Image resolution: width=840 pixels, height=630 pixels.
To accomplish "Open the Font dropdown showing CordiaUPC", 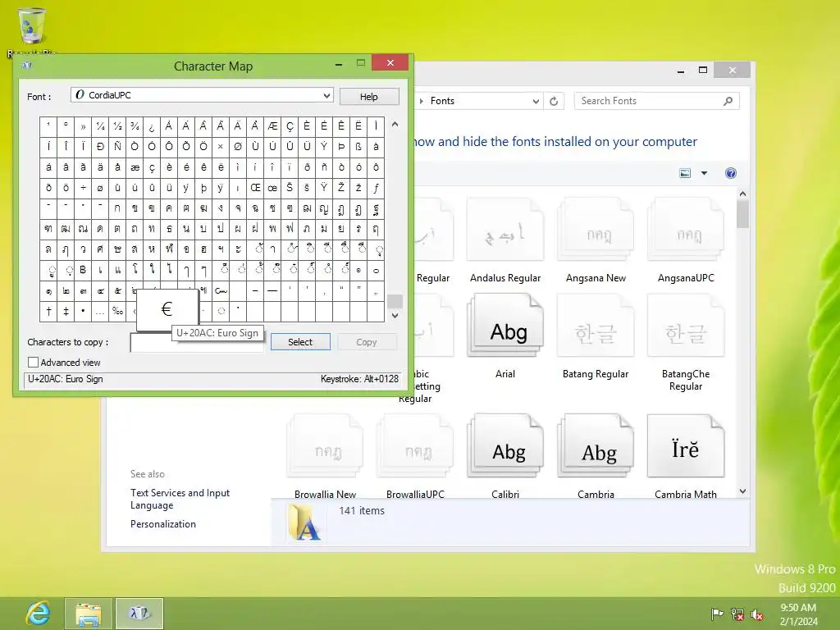I will [202, 95].
